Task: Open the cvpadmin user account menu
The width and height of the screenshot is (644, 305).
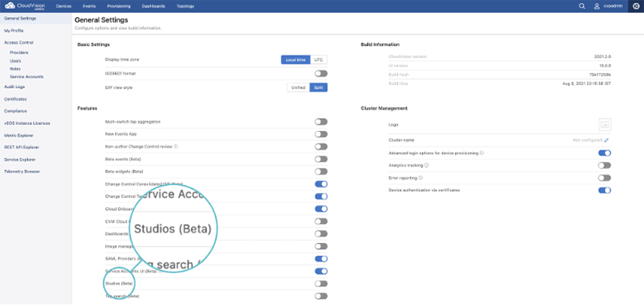Action: point(608,6)
